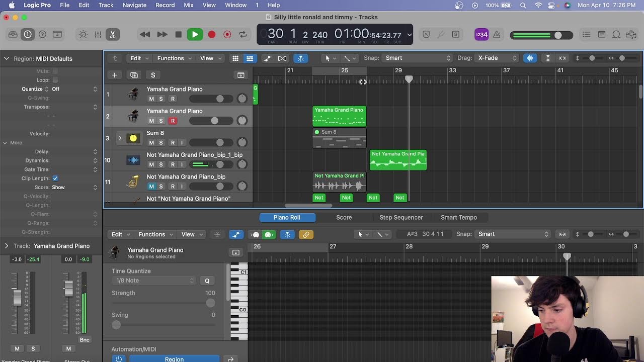Enable the Loop checkbox in region inspector
This screenshot has height=362, width=644.
pyautogui.click(x=55, y=80)
